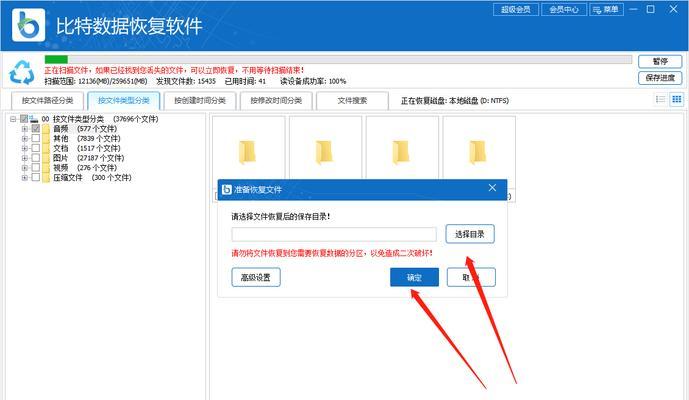Select the 音频 folder icon in tree
This screenshot has height=400, width=689.
[x=46, y=129]
